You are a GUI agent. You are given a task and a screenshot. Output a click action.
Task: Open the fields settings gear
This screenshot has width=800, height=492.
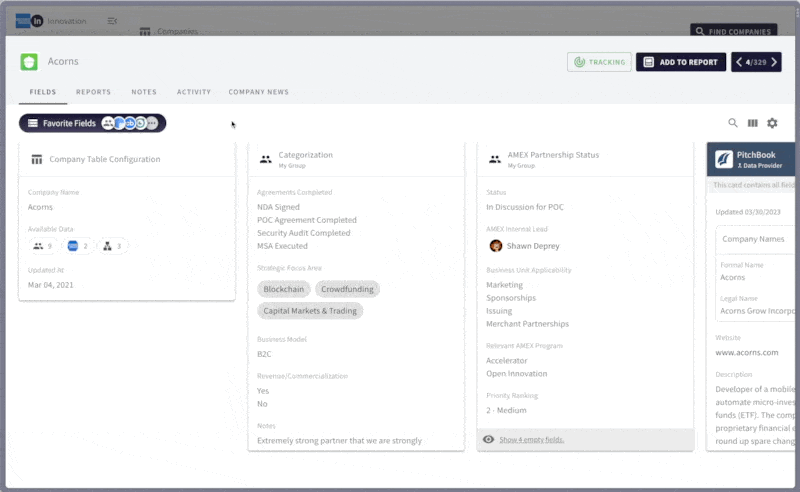[x=772, y=123]
